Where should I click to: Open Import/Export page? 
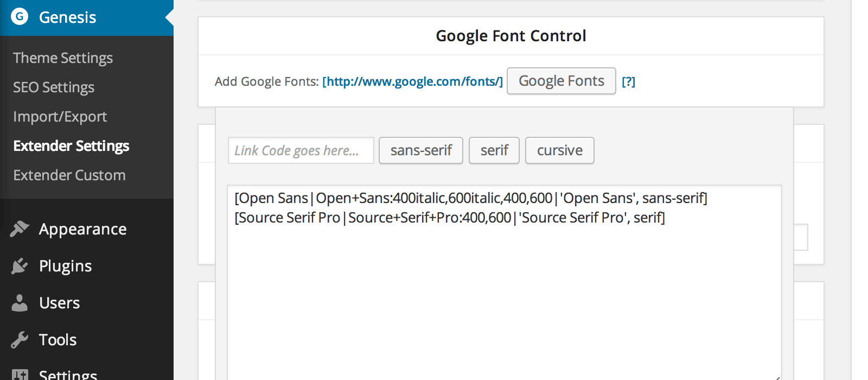[60, 116]
